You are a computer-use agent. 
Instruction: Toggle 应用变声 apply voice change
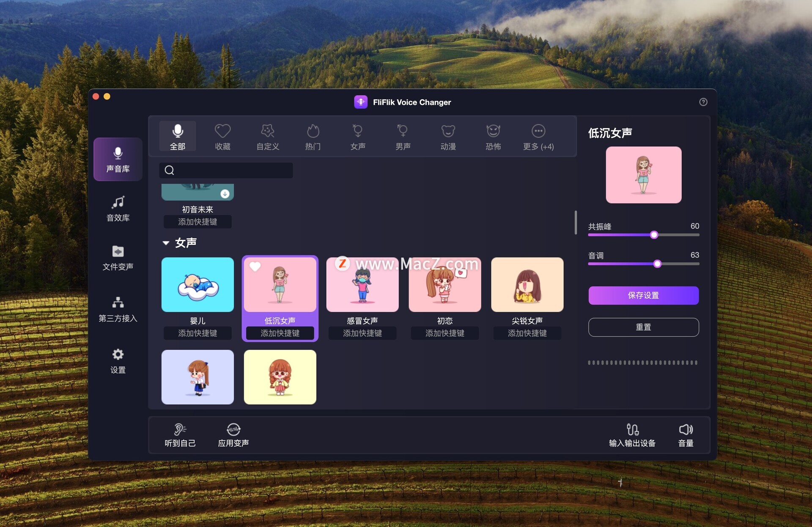(x=233, y=435)
